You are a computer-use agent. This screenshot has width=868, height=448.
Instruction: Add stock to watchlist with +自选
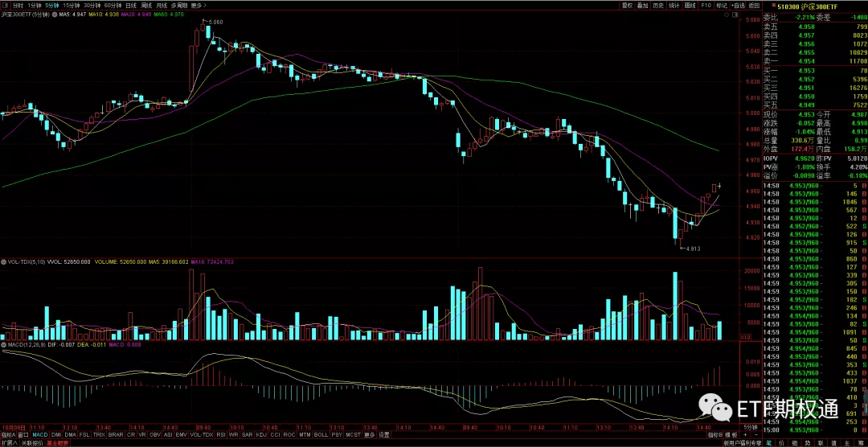tap(738, 5)
